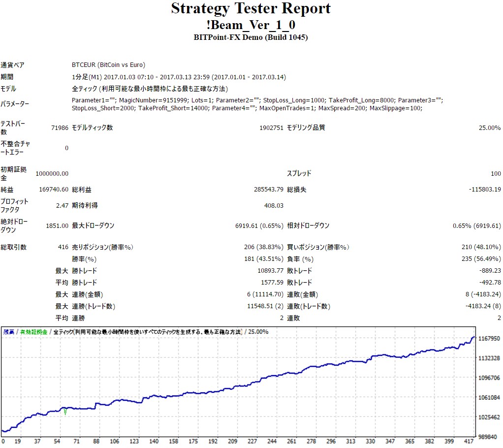Screen dimensions: 503x448
Task: Click net profit value 169740.60
Action: 54,190
